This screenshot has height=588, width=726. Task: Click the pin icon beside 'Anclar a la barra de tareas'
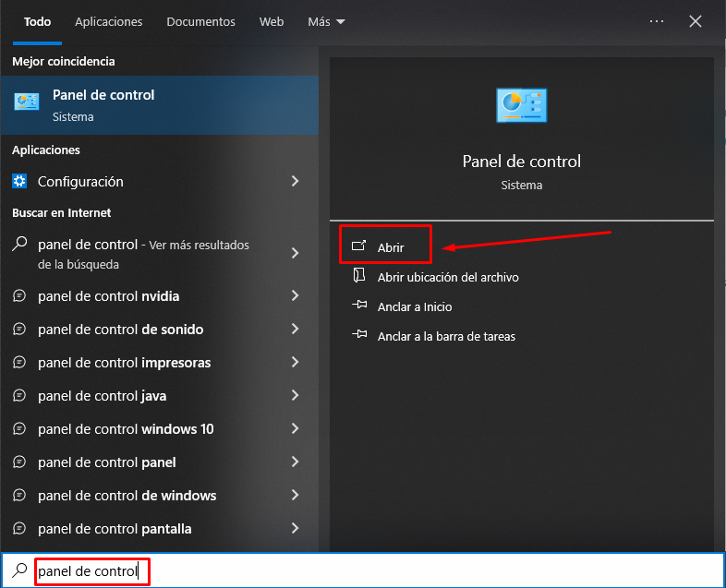coord(359,334)
